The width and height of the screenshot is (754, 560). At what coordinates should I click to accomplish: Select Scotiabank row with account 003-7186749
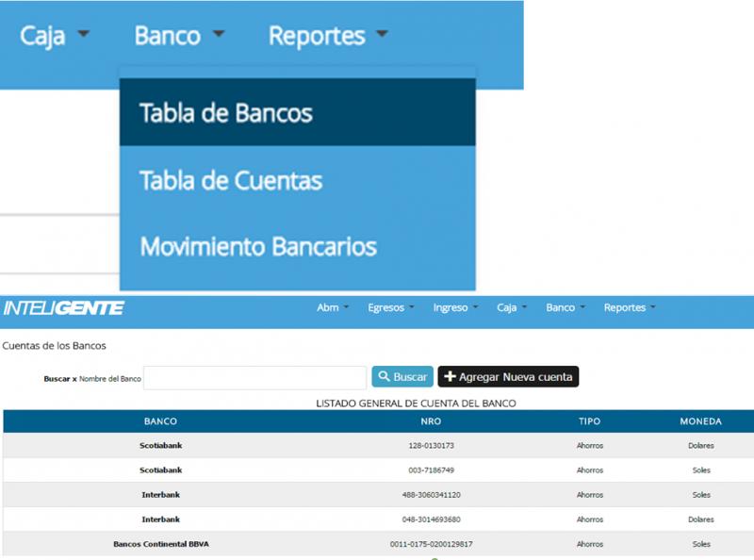[378, 470]
